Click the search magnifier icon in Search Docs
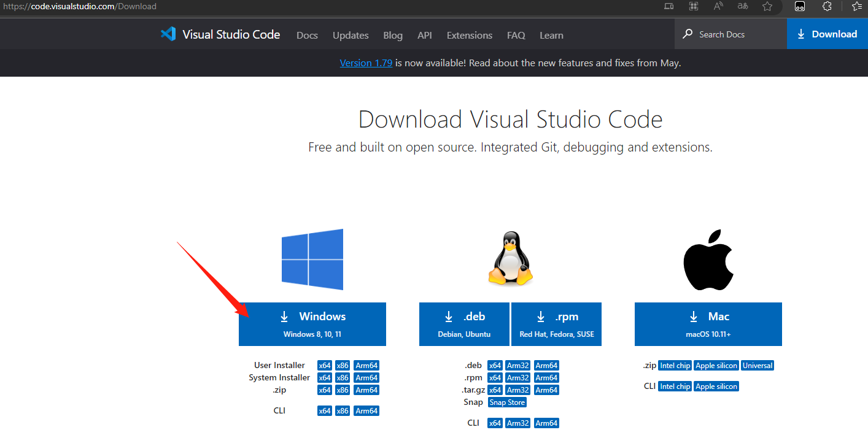Image resolution: width=868 pixels, height=446 pixels. pyautogui.click(x=688, y=34)
